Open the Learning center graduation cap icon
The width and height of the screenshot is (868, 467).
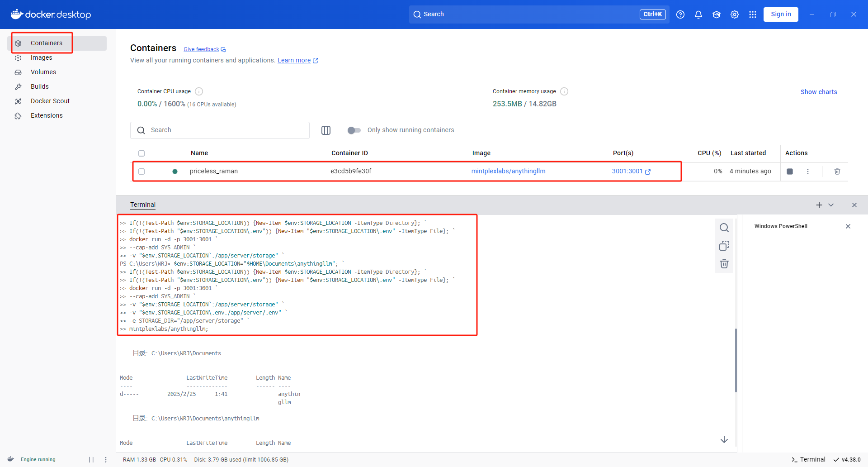tap(717, 14)
